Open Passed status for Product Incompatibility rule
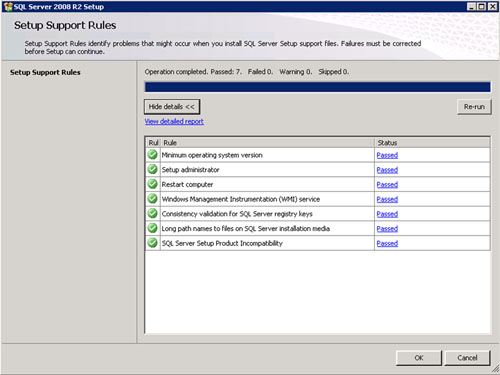Image resolution: width=500 pixels, height=375 pixels. coord(387,243)
